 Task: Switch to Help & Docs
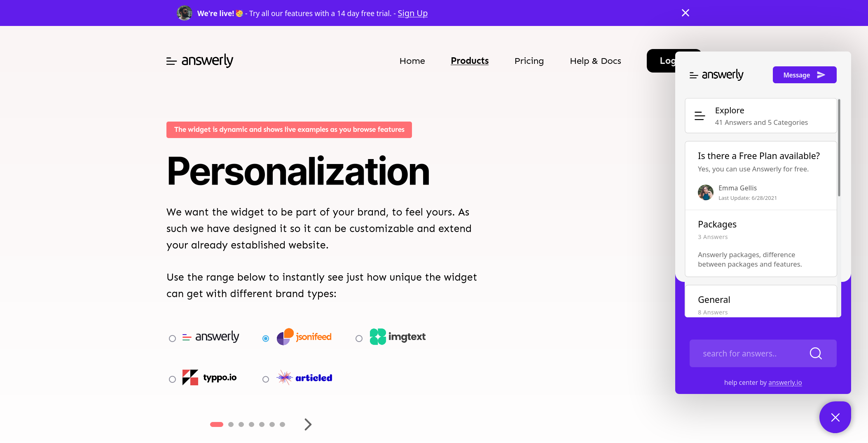595,61
